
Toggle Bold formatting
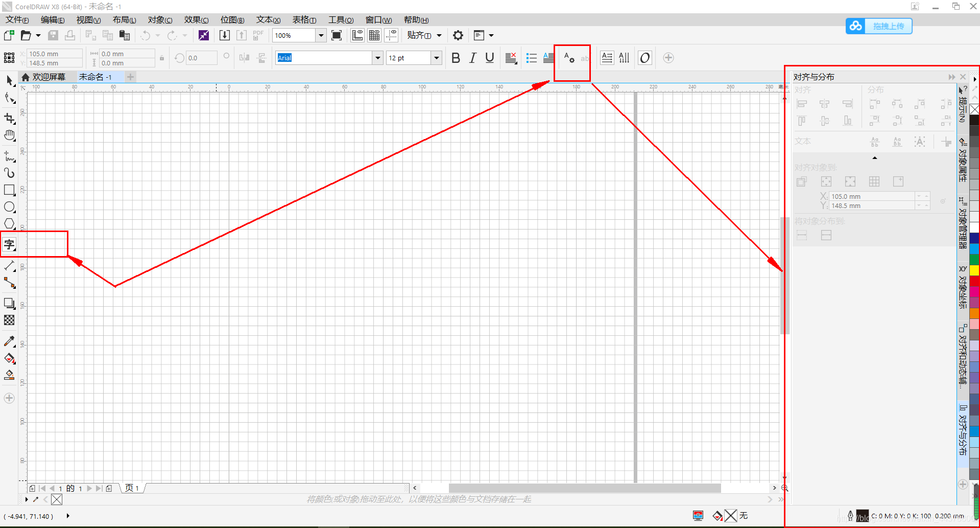pos(456,58)
